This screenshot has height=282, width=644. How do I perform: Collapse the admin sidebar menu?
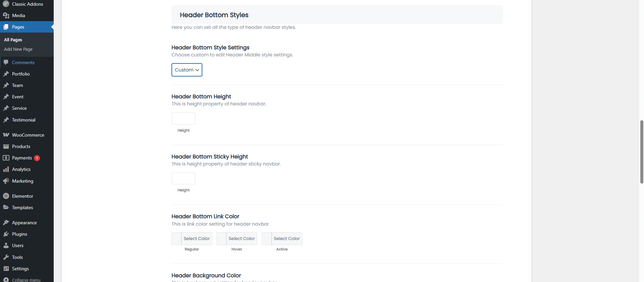click(26, 280)
